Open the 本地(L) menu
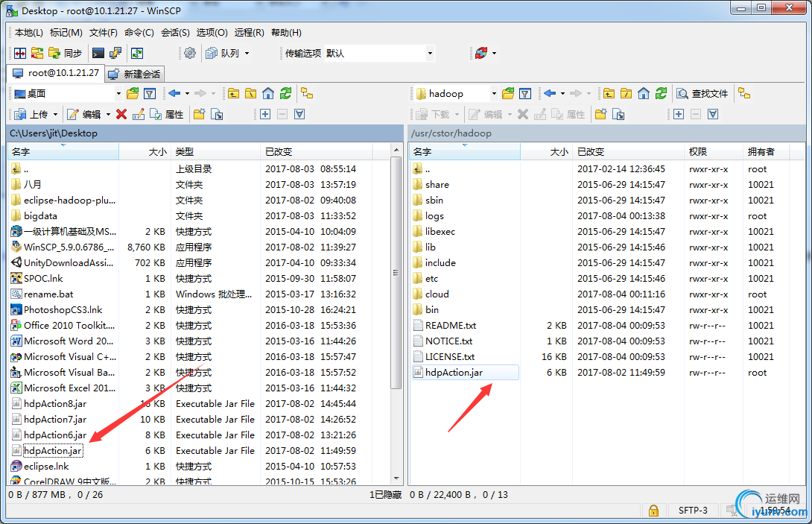This screenshot has width=812, height=524. pyautogui.click(x=29, y=32)
